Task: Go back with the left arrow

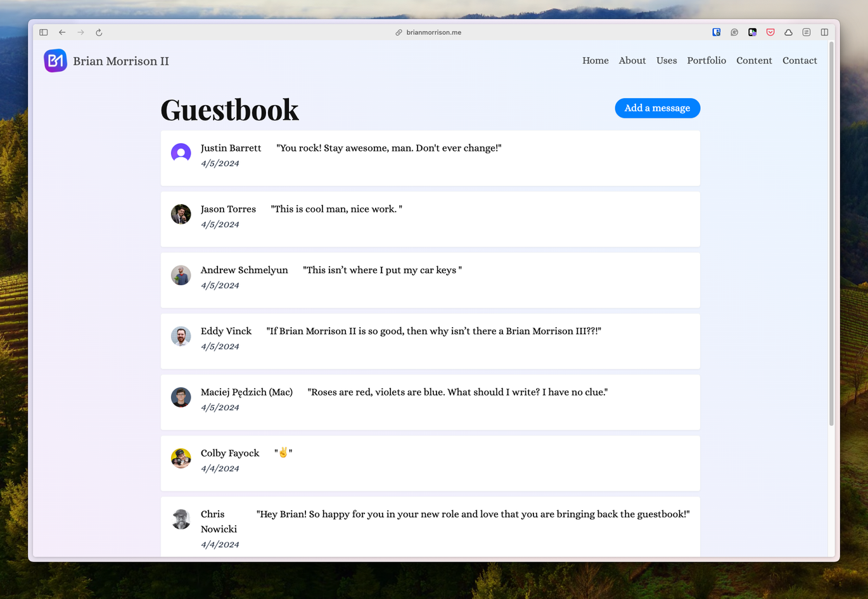Action: [62, 32]
